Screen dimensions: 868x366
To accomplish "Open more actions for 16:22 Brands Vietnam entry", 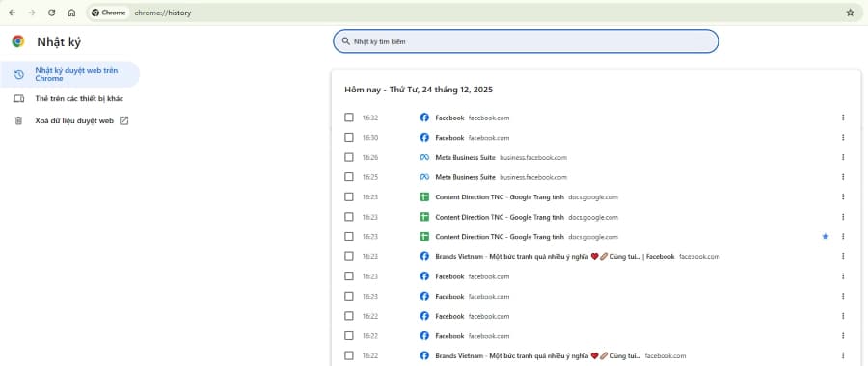I will tap(843, 356).
